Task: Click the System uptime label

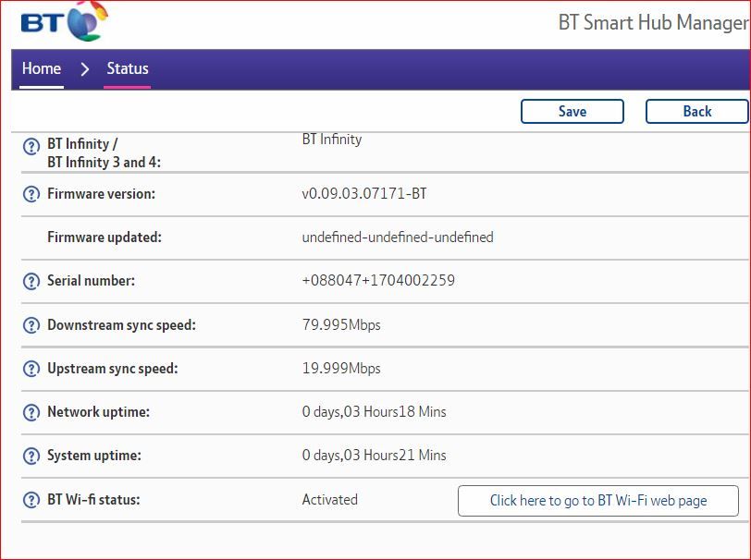Action: 94,456
